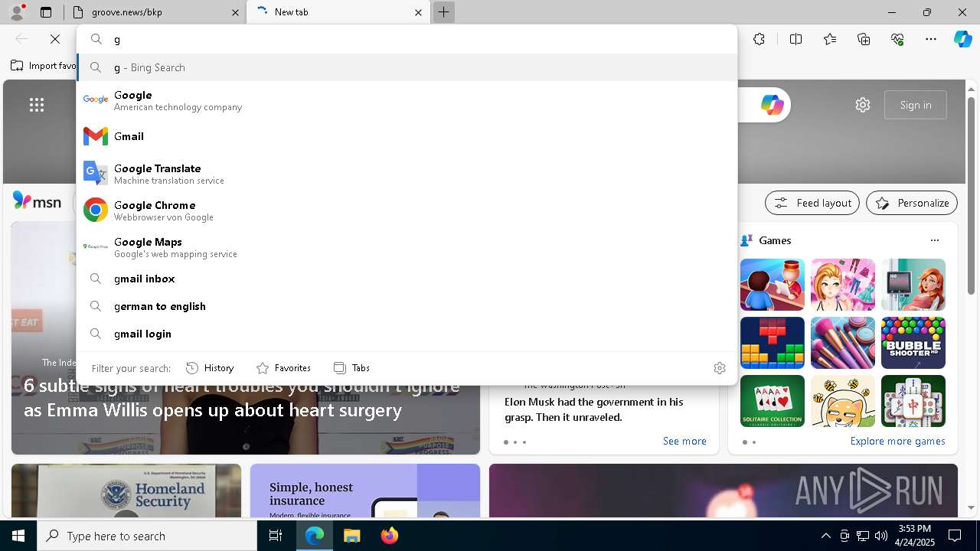
Task: Filter search by Tabs
Action: [x=352, y=368]
